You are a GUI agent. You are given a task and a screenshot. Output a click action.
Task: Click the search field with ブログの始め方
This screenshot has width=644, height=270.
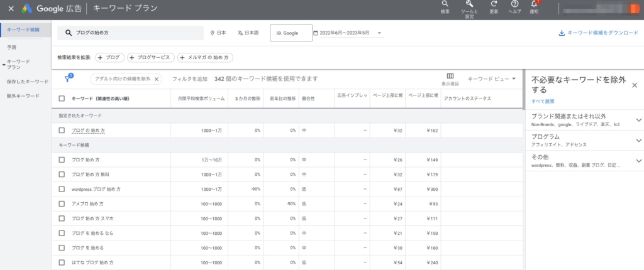(x=130, y=33)
